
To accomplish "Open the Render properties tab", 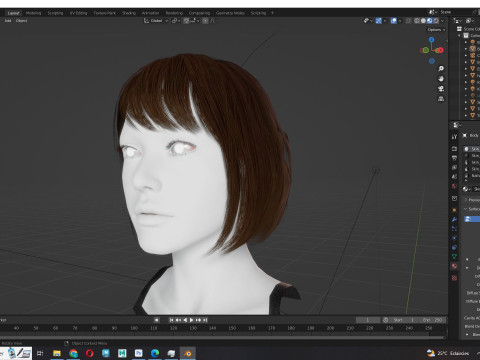I will (454, 149).
